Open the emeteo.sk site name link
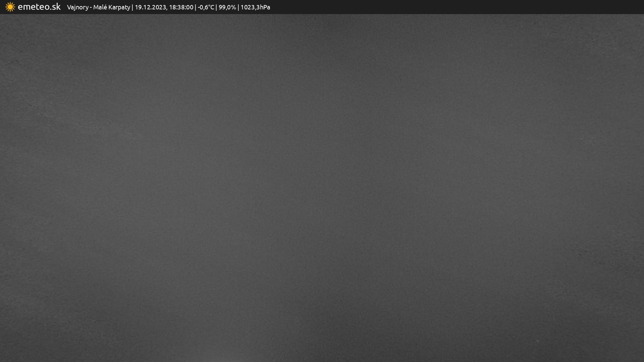644x362 pixels. tap(39, 7)
